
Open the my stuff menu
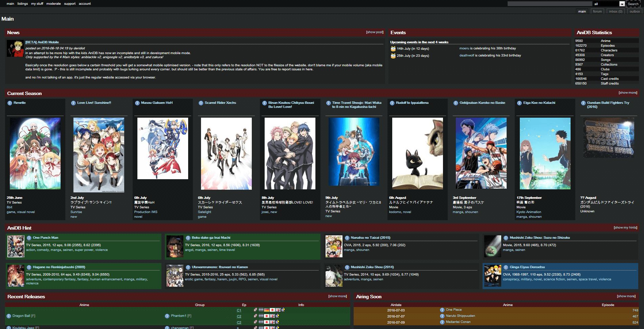click(x=37, y=4)
